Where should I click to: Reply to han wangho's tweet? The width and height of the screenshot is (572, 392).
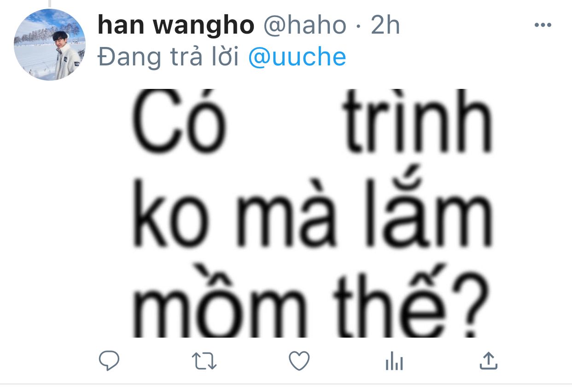point(109,361)
